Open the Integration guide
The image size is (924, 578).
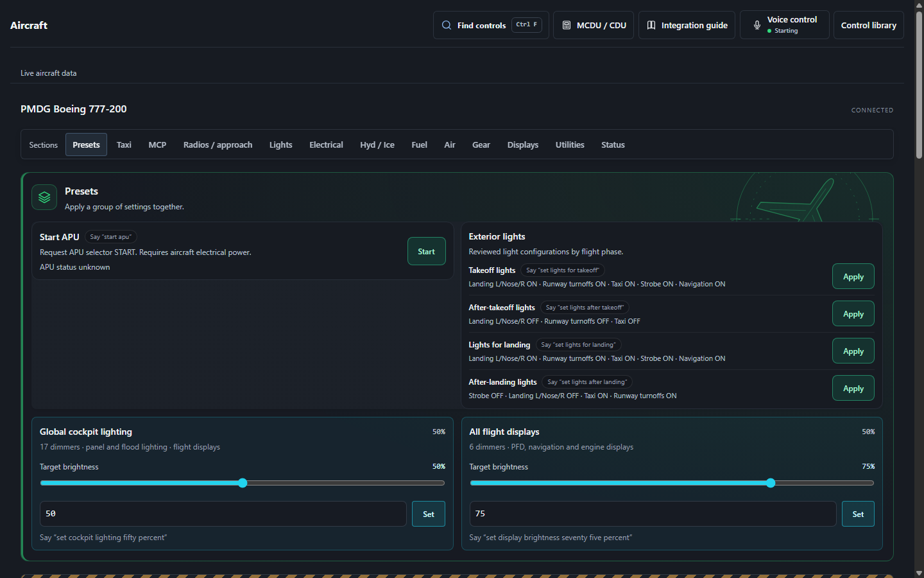687,25
